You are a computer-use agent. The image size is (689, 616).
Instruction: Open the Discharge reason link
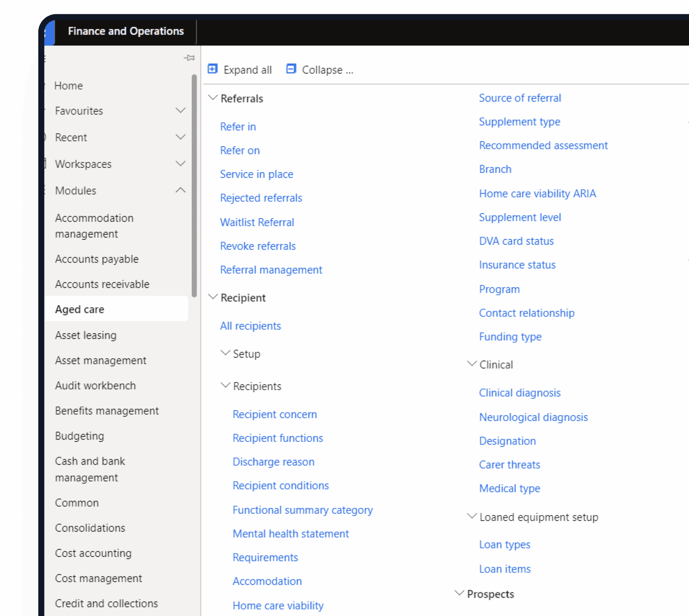[x=274, y=462]
